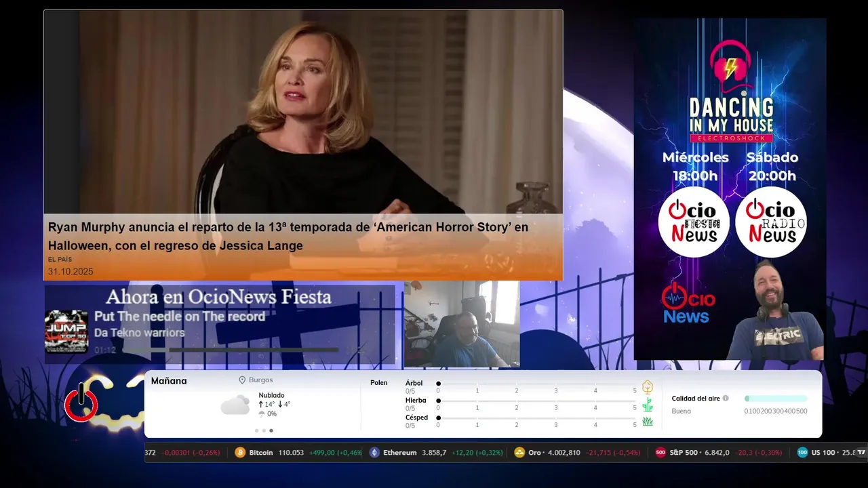Click the Polen section label

379,383
